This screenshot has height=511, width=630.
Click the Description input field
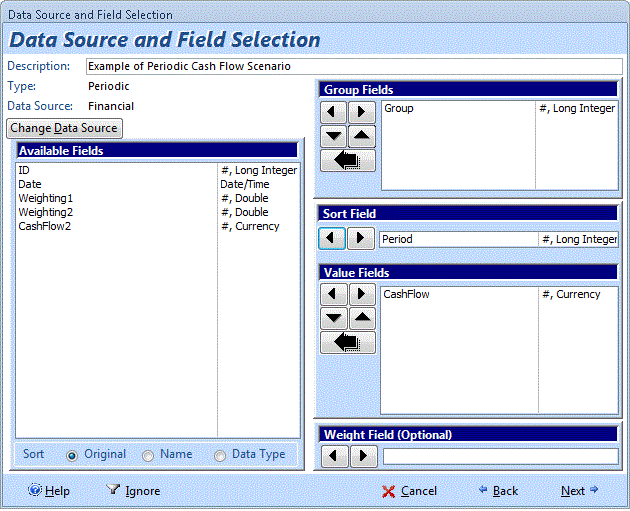point(354,66)
